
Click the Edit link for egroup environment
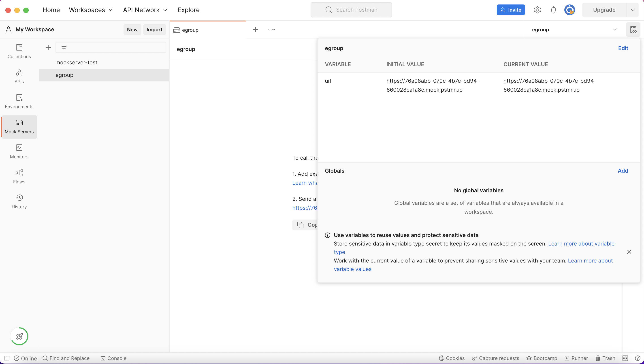(623, 48)
